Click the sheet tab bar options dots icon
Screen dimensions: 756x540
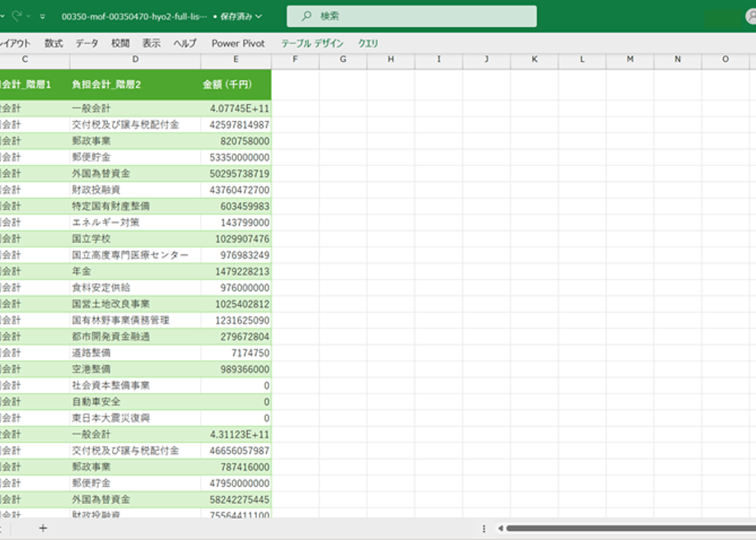coord(484,529)
